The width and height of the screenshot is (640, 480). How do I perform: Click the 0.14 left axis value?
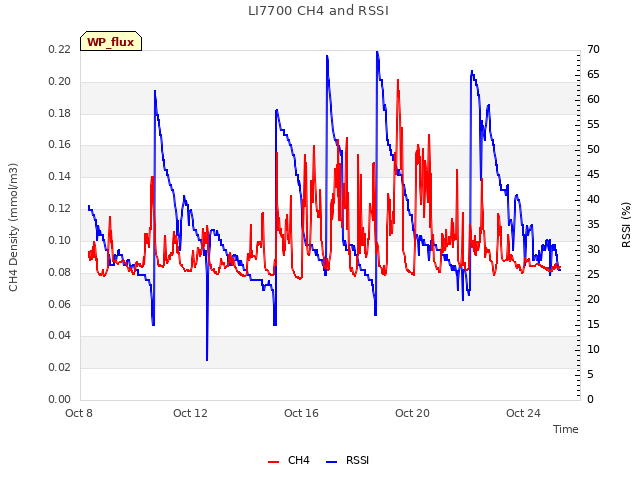(60, 177)
